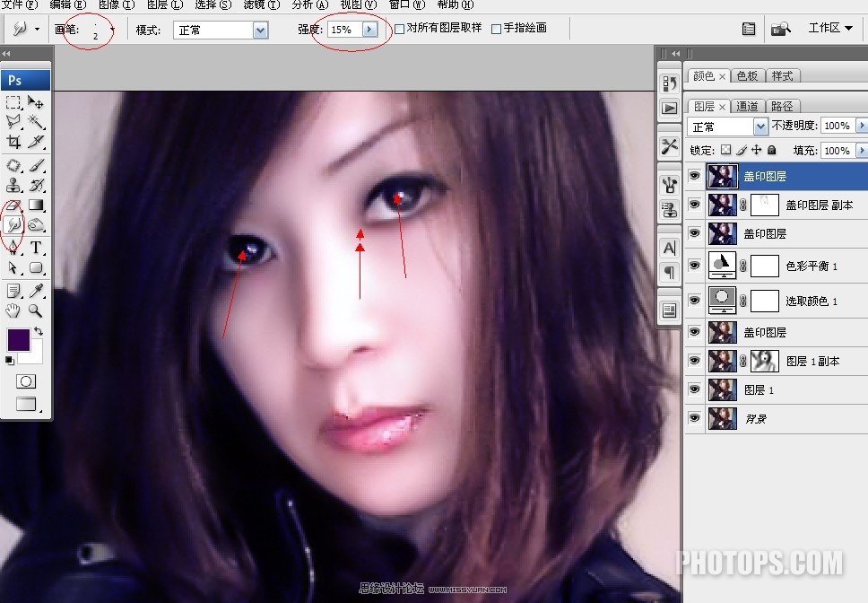Open the tool preset picker dropdown
Screen dimensions: 868x603
[x=37, y=29]
